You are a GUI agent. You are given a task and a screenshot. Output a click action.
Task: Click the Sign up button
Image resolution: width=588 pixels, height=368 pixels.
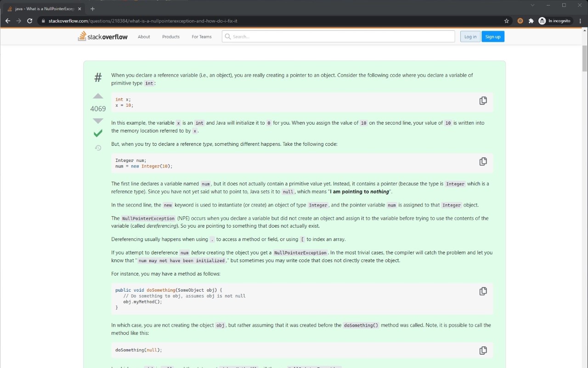[x=492, y=36]
